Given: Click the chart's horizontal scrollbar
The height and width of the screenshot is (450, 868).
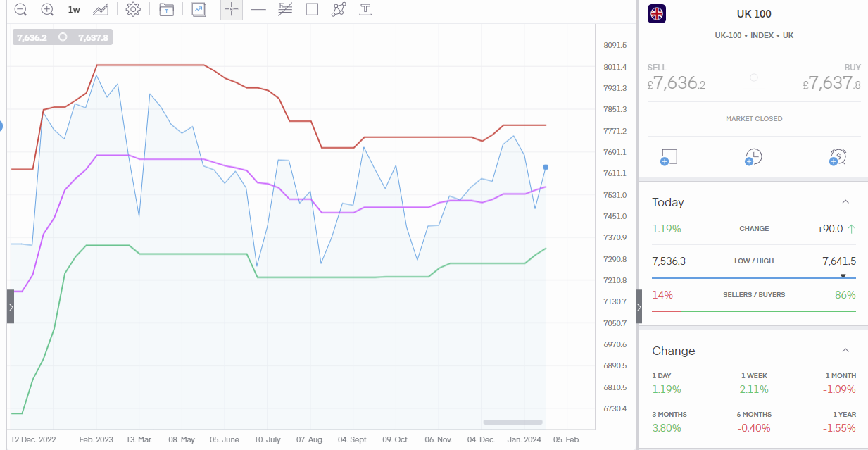Looking at the screenshot, I should [x=512, y=423].
